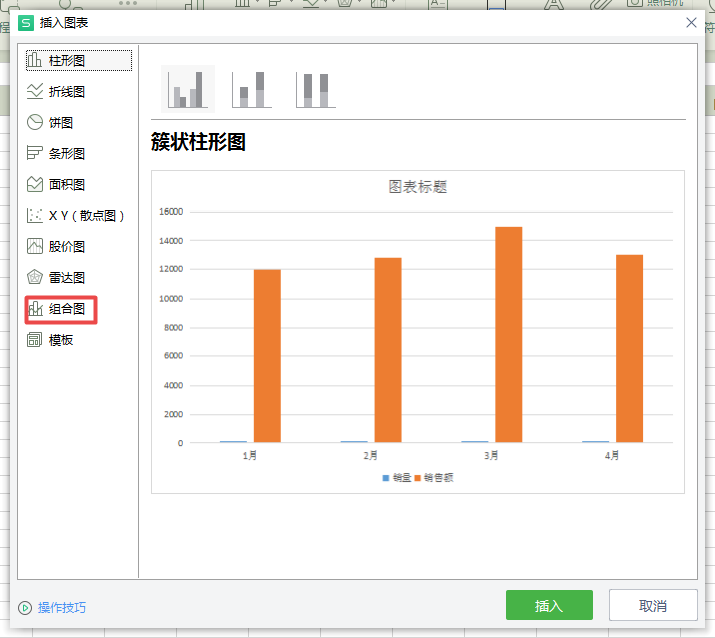
Task: Click the 取消 cancel button
Action: [653, 605]
